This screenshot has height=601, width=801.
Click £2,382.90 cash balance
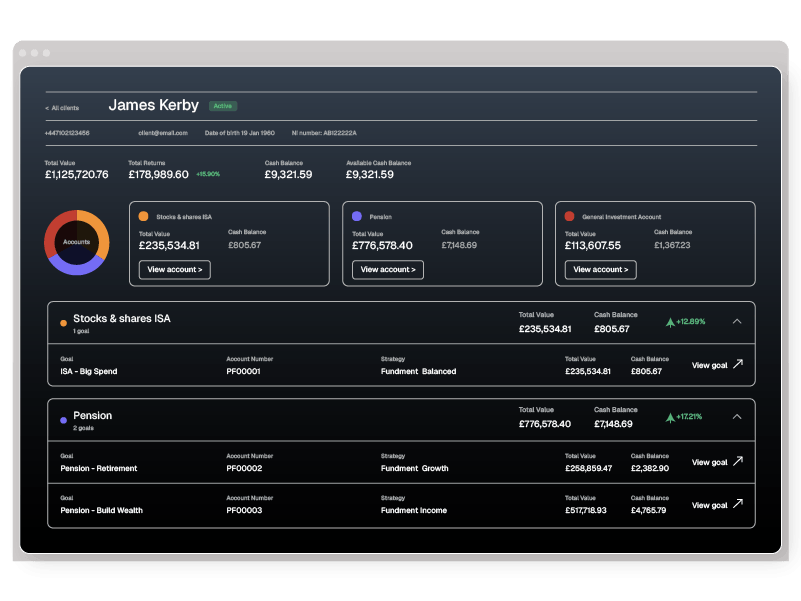(x=650, y=469)
